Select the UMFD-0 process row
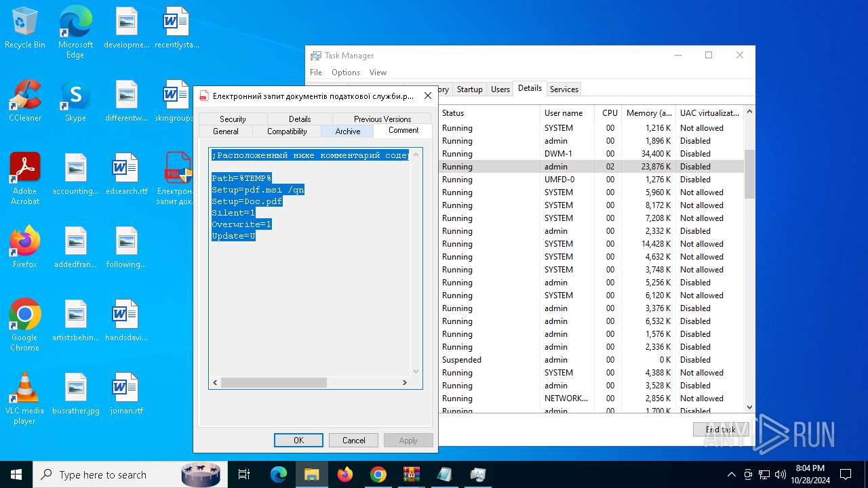 pyautogui.click(x=591, y=180)
